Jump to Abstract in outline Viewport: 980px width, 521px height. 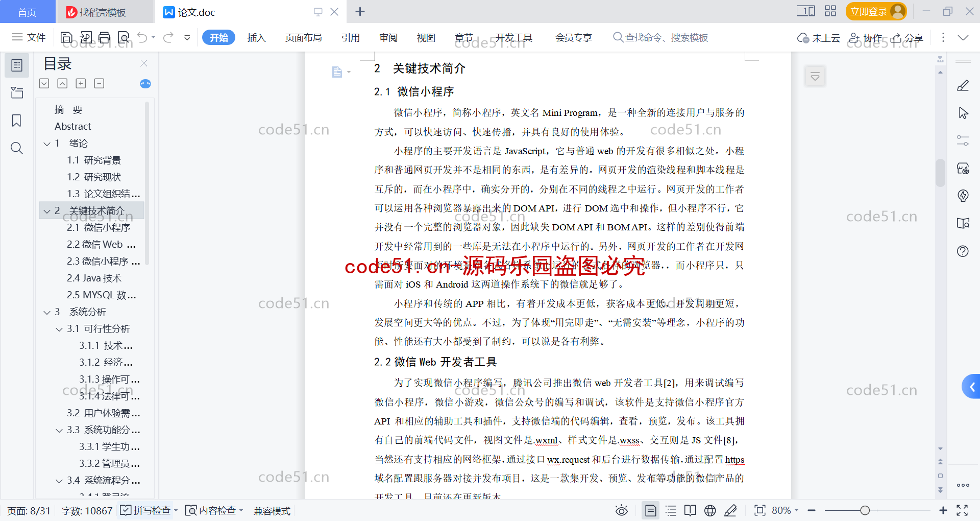[x=72, y=127]
